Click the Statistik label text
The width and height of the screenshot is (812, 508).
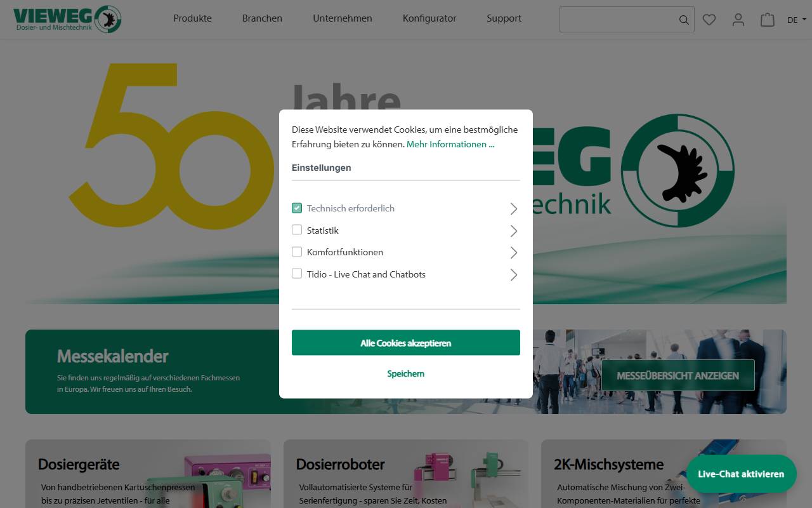click(323, 231)
